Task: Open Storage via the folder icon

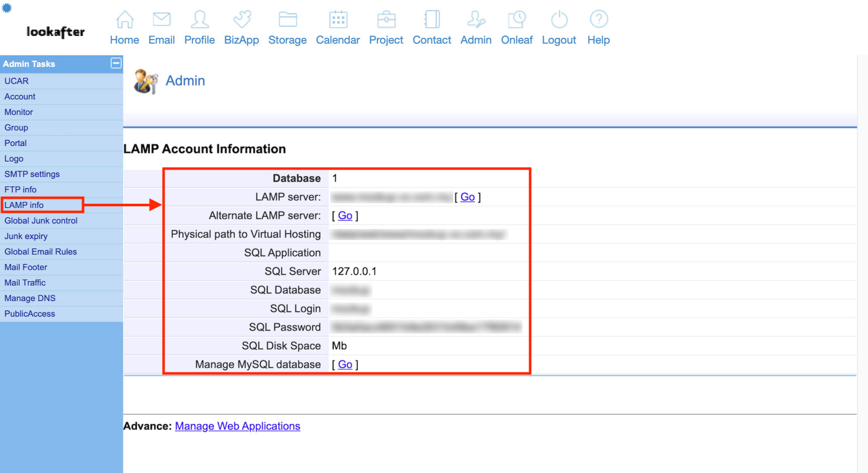Action: (287, 20)
